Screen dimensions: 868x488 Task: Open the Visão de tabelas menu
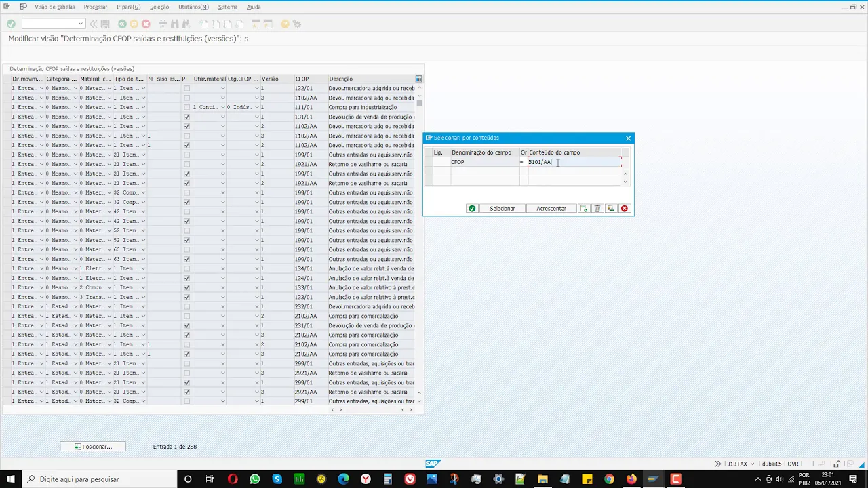click(54, 7)
